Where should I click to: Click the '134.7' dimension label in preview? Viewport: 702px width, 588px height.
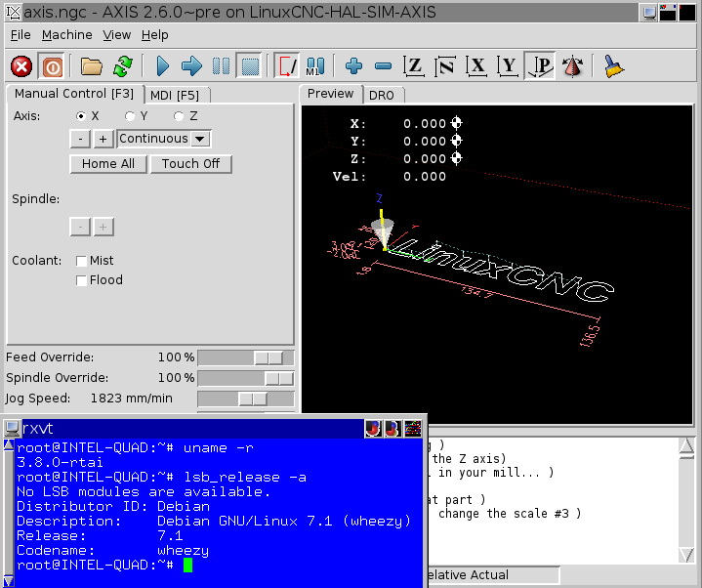coord(477,292)
